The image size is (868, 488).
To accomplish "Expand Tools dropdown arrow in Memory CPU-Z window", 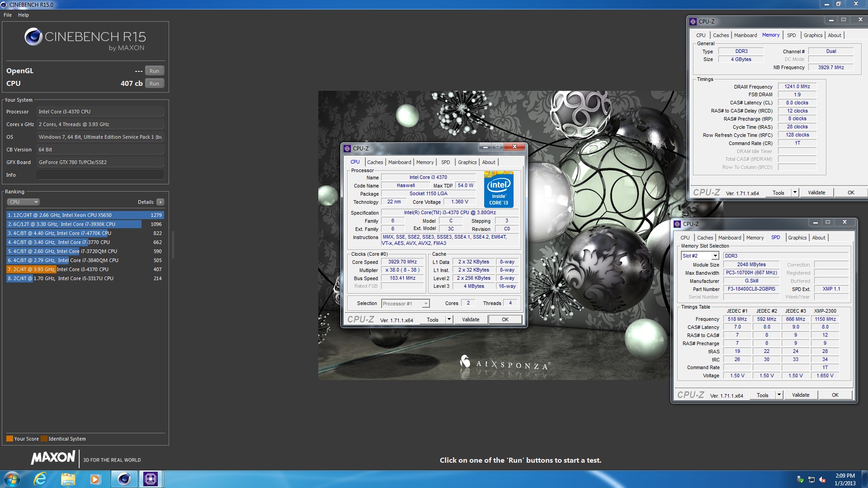I will pos(795,192).
